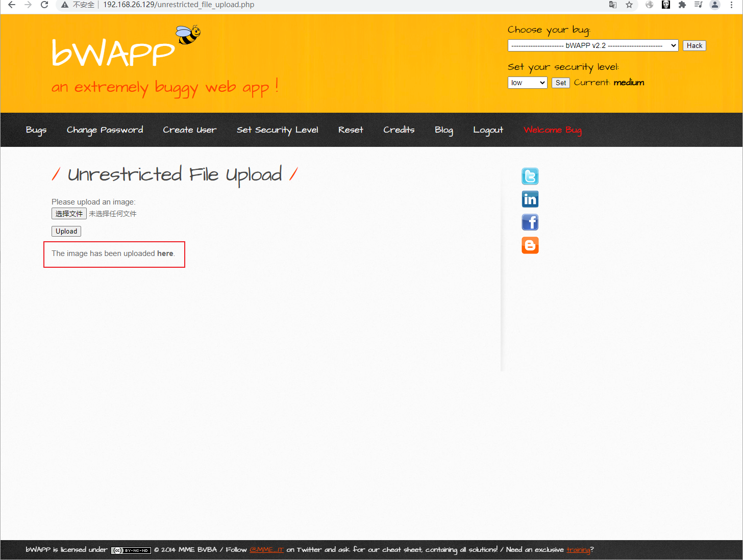Open the training link in footer
Viewport: 743px width, 560px height.
point(578,550)
